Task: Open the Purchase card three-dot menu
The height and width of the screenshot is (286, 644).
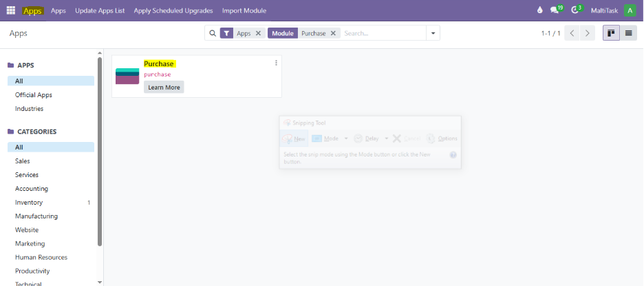Action: (x=276, y=63)
